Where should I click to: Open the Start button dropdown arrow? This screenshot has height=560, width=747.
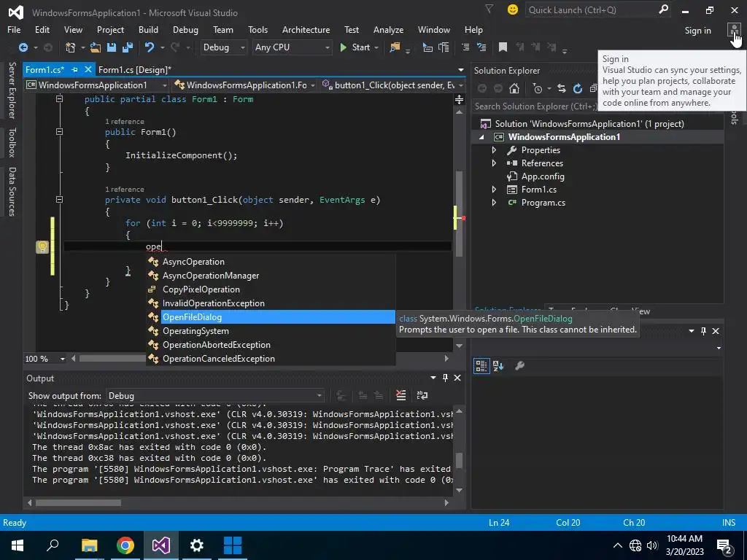click(x=376, y=47)
